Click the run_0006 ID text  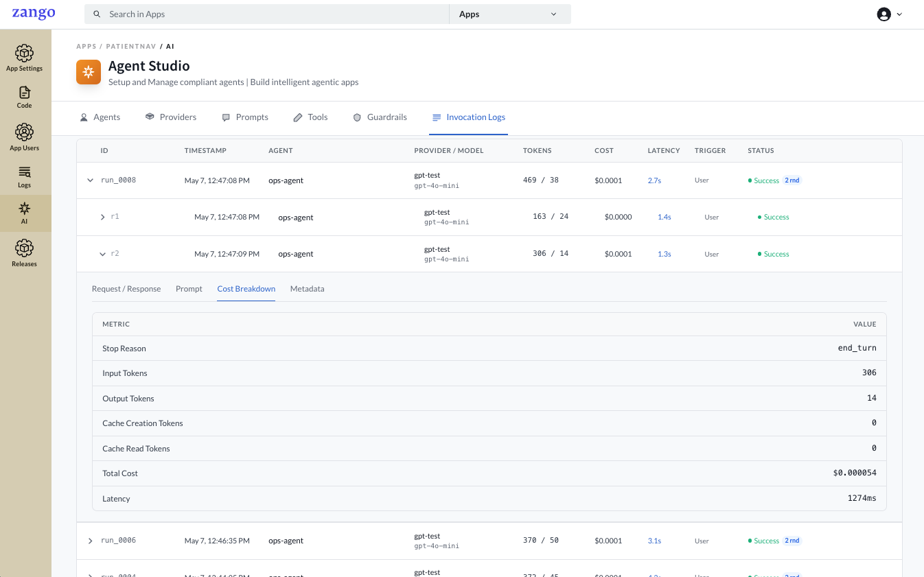pyautogui.click(x=118, y=541)
